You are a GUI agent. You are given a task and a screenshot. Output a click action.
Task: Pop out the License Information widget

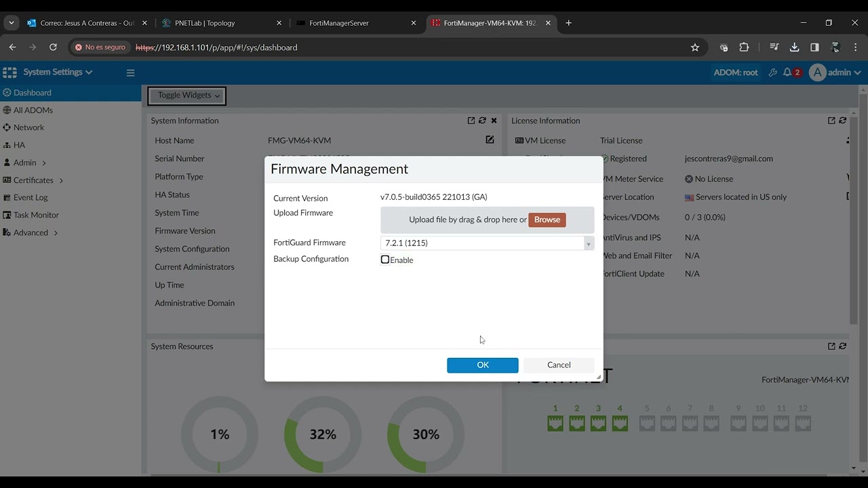(831, 121)
